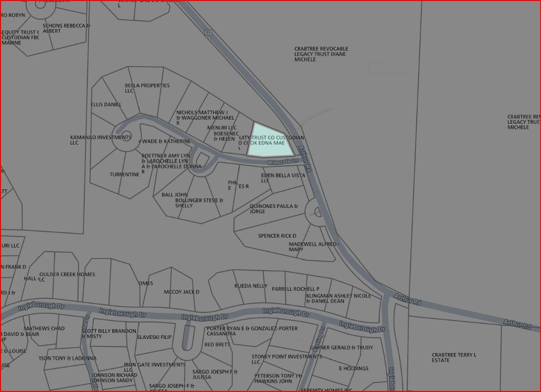Click the SCOTT BILLY BRANDON & MISTY label
Viewport: 541px width, 392px height.
(109, 334)
